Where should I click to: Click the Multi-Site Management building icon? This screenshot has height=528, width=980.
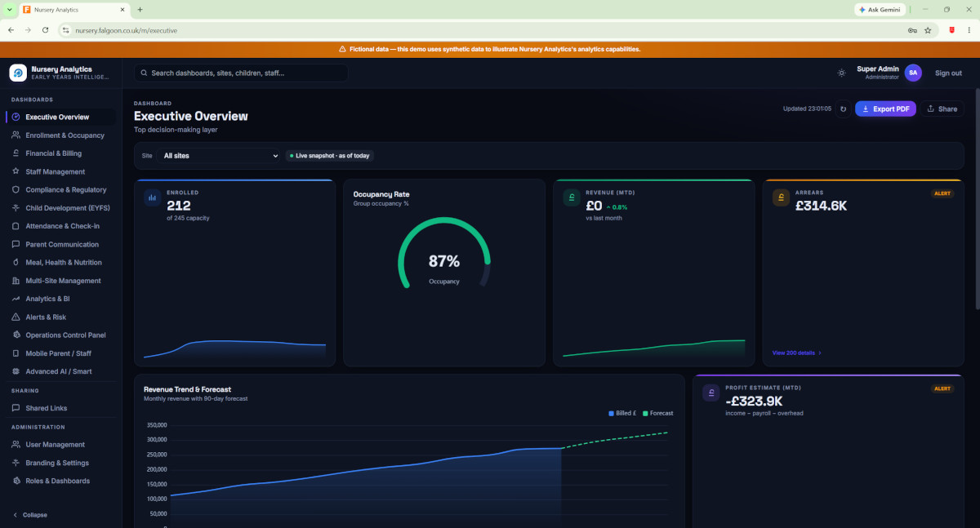point(16,281)
